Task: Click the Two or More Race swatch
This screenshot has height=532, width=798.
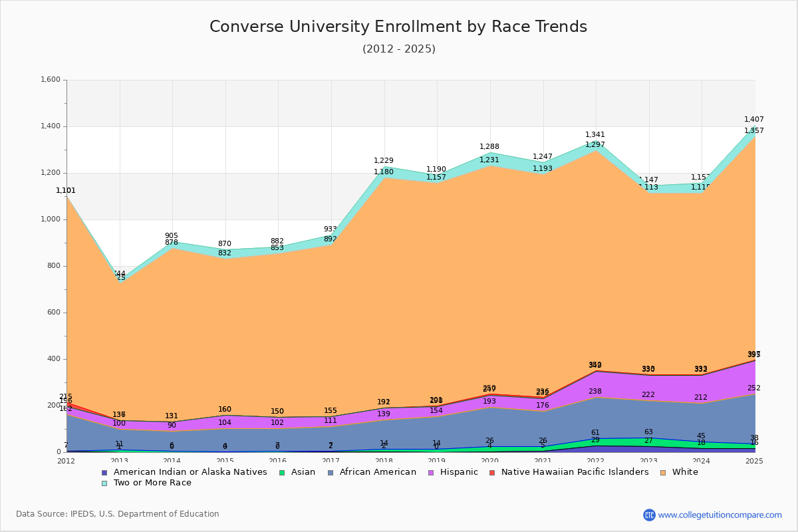Action: 104,483
